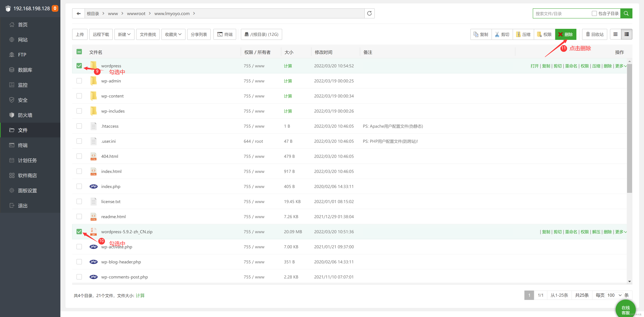
Task: Open Database (数据库) menu item
Action: [x=30, y=70]
